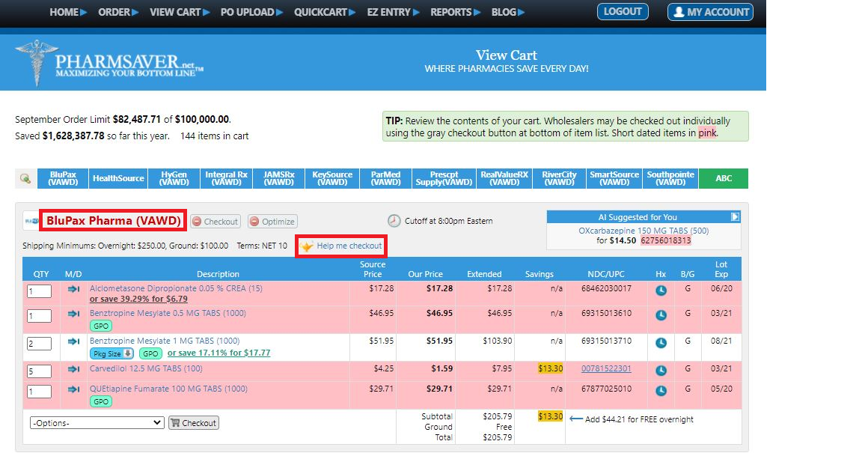Open the HOME menu
The height and width of the screenshot is (453, 868).
click(68, 12)
